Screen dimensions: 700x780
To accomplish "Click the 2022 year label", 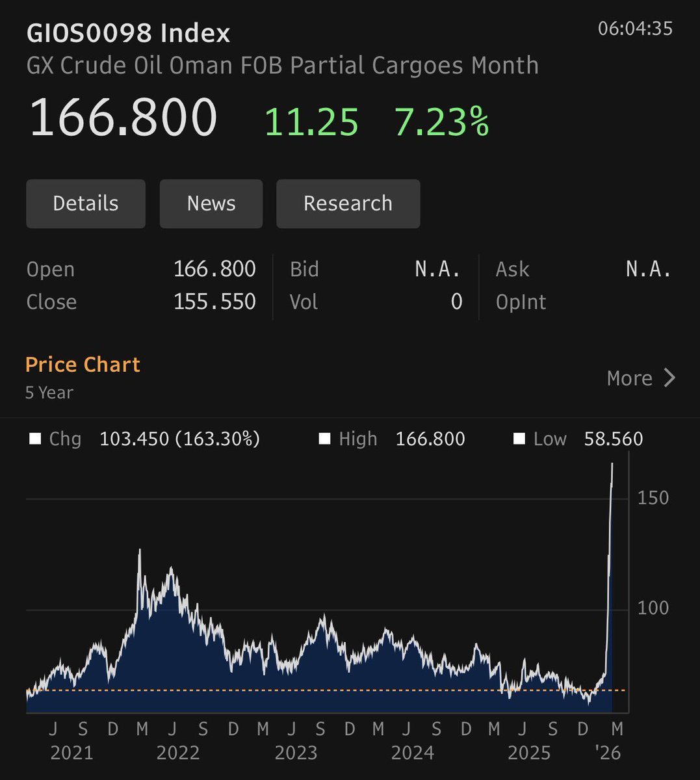I will click(x=178, y=753).
